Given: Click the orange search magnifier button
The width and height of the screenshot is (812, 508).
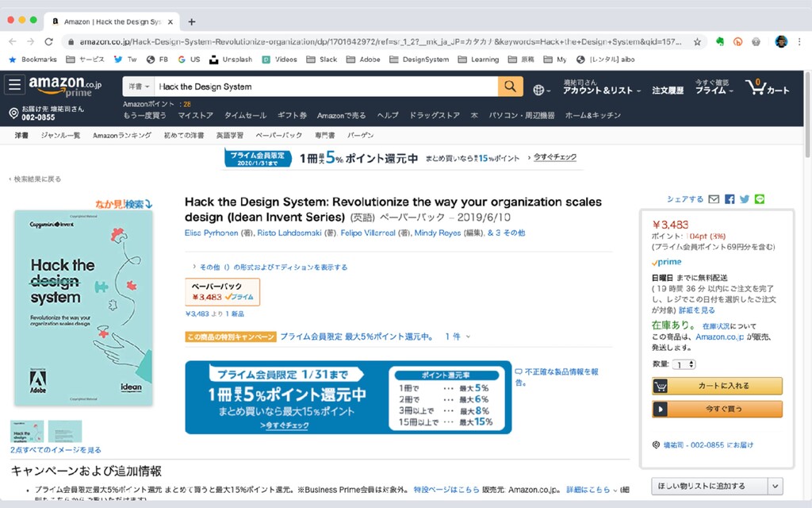Looking at the screenshot, I should 510,87.
